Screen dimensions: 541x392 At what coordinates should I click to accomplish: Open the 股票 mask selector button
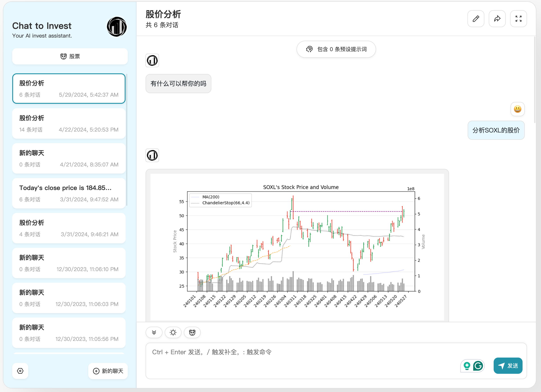click(70, 56)
